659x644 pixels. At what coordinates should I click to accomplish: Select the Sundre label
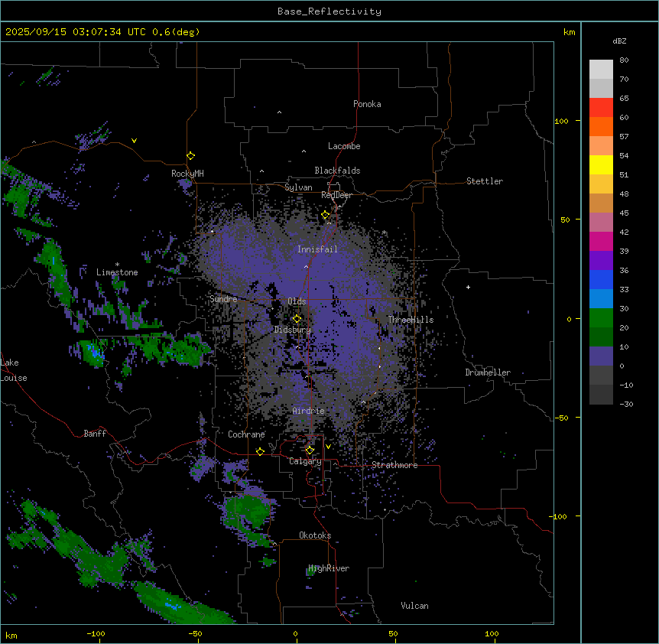pyautogui.click(x=223, y=299)
